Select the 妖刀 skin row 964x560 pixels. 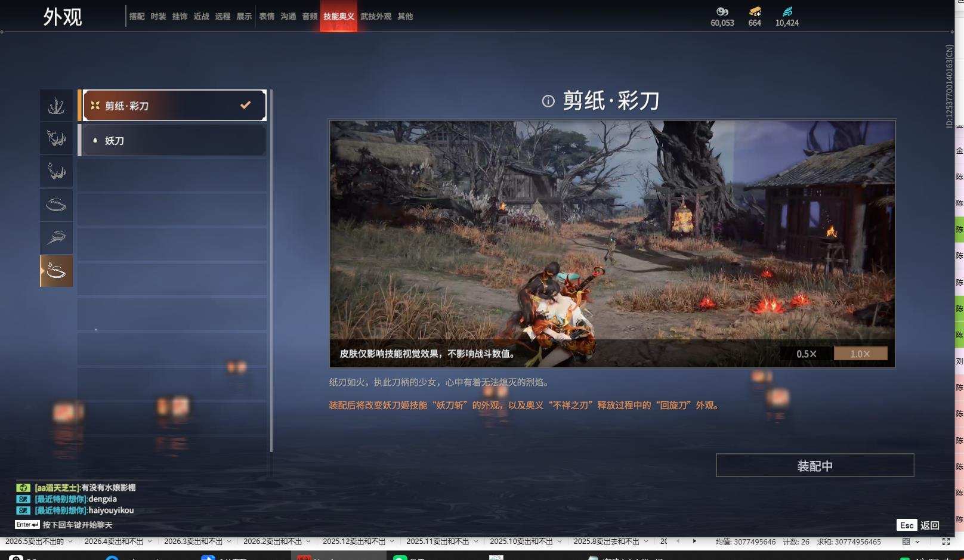click(x=172, y=140)
